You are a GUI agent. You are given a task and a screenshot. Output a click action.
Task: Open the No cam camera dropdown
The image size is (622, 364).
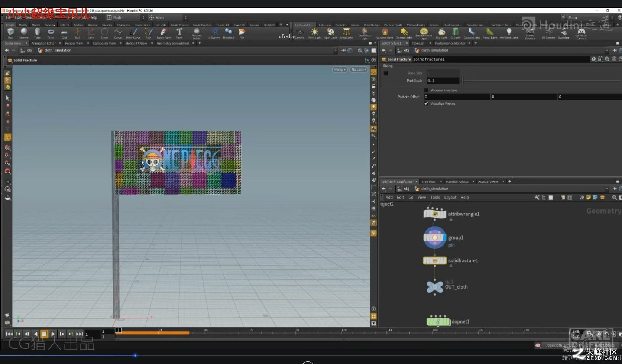(359, 69)
